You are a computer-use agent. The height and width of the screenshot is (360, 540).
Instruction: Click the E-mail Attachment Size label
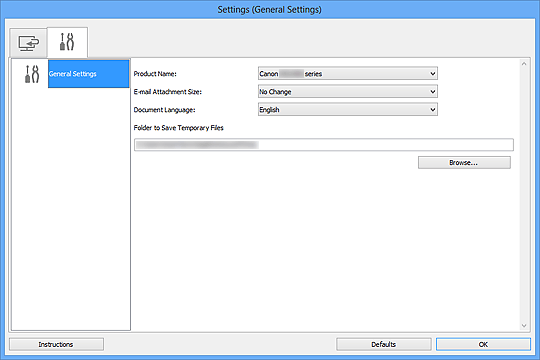[168, 92]
